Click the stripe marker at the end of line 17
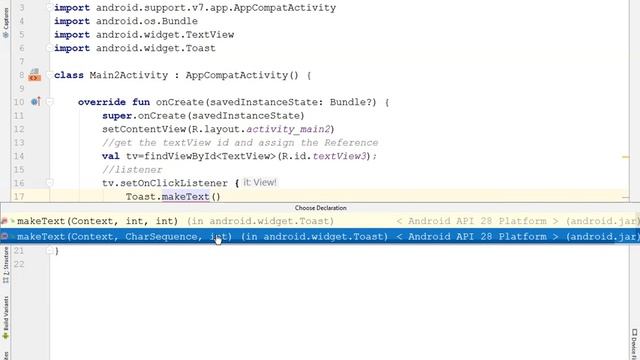The height and width of the screenshot is (360, 640). 625,197
